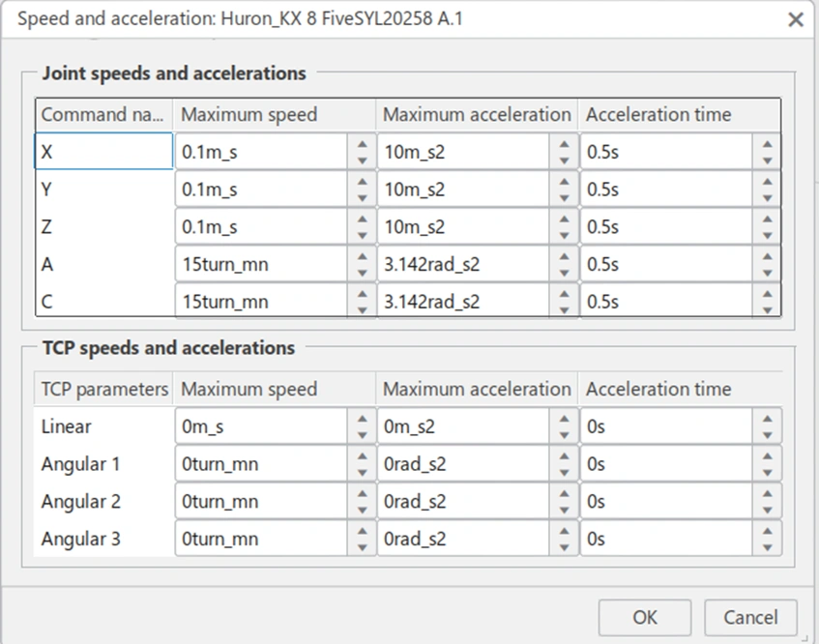819x644 pixels.
Task: Increase C acceleration time with up arrow
Action: click(x=767, y=293)
